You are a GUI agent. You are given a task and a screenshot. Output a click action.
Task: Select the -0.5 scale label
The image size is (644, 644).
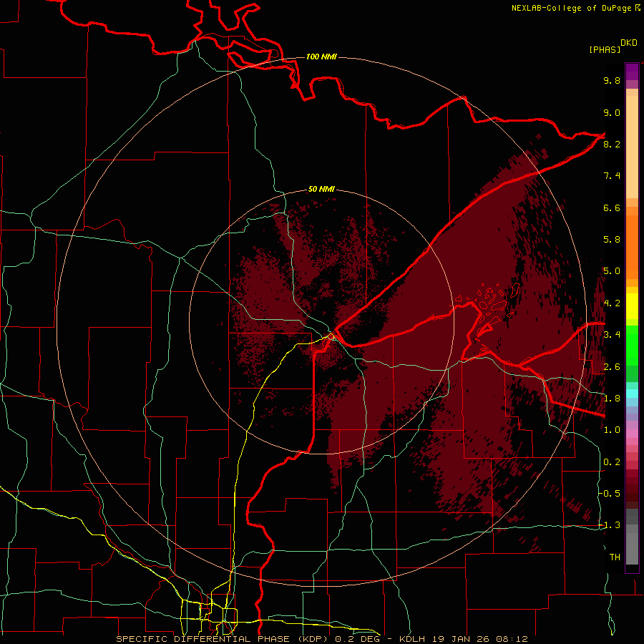(610, 494)
